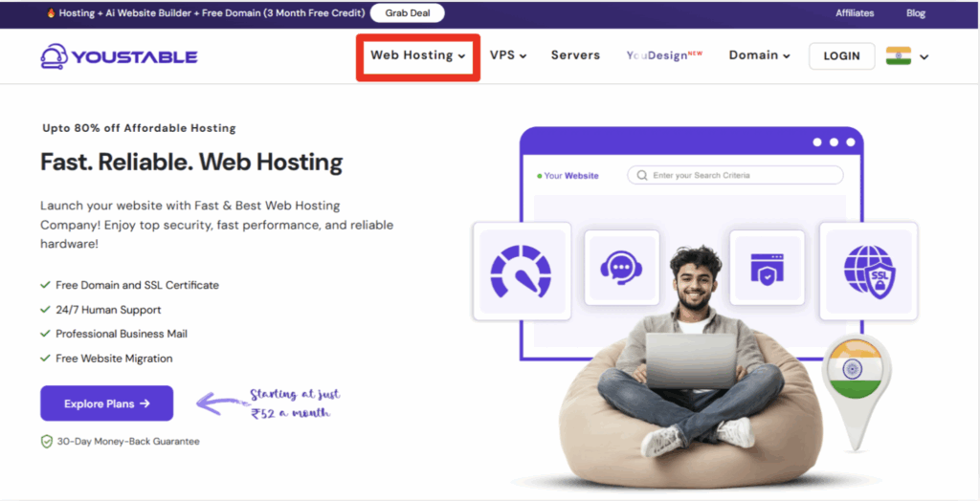Click the checkmark next to 24/7 Human Support
The image size is (980, 501).
[x=45, y=310]
